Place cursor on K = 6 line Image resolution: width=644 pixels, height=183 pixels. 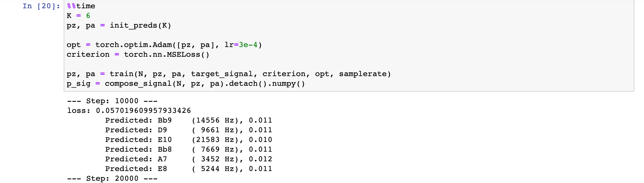(x=78, y=16)
